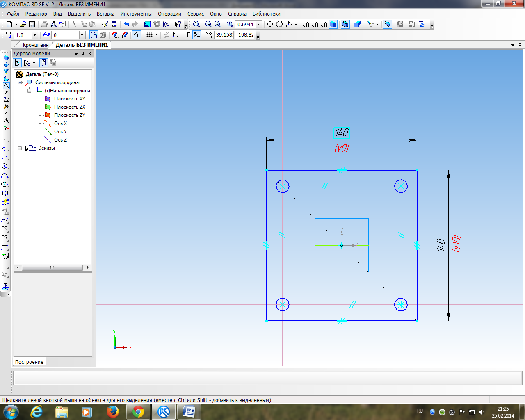Image resolution: width=525 pixels, height=420 pixels.
Task: Click the Local Coordinate System icon
Action: [175, 35]
